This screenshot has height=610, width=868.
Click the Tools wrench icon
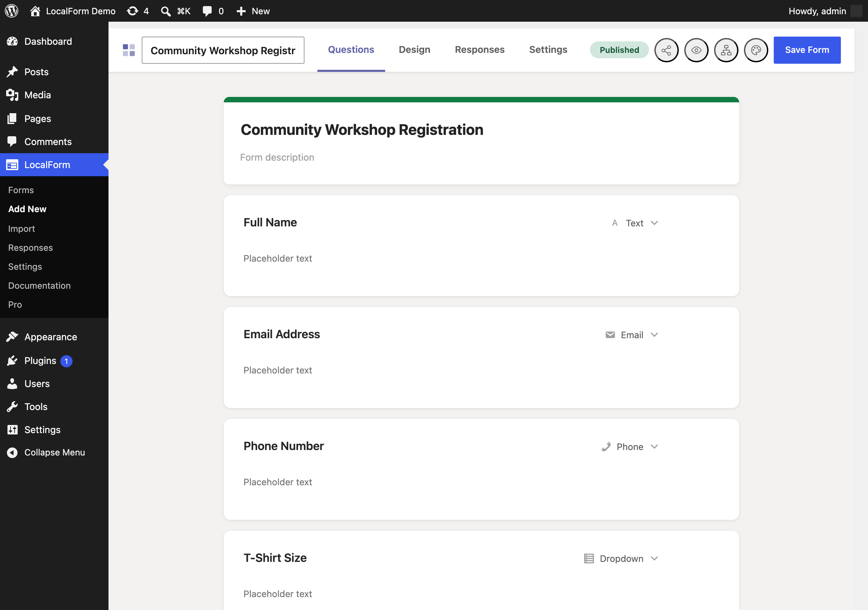pos(12,407)
